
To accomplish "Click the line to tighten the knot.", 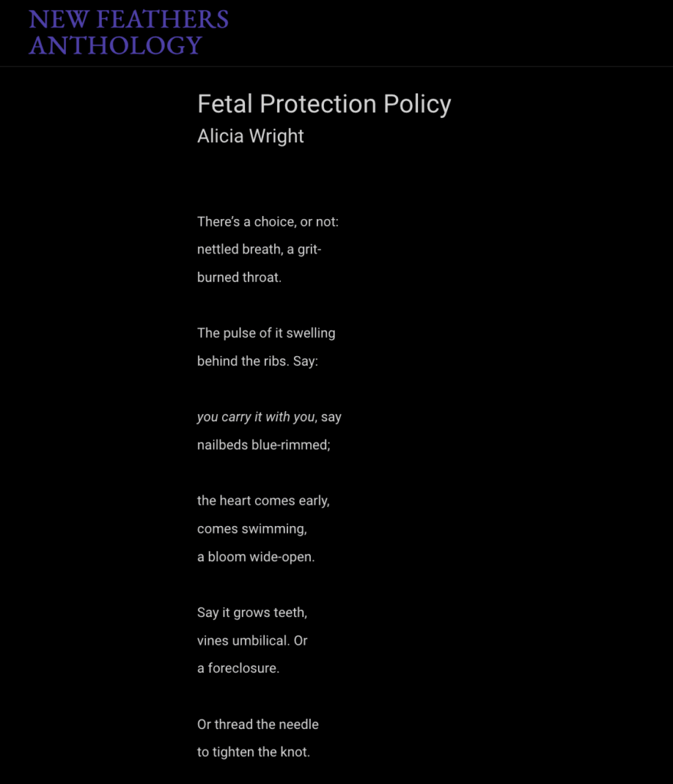I will point(253,752).
